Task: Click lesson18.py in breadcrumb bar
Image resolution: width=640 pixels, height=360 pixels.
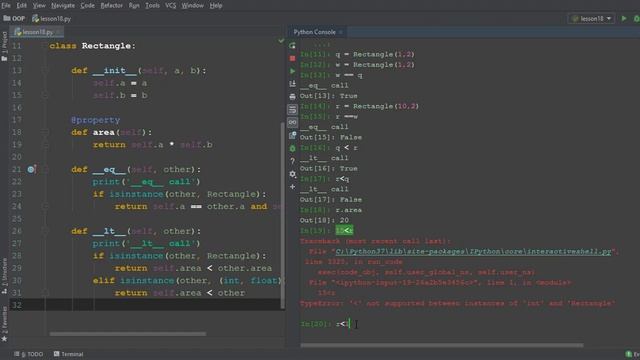Action: [51, 18]
